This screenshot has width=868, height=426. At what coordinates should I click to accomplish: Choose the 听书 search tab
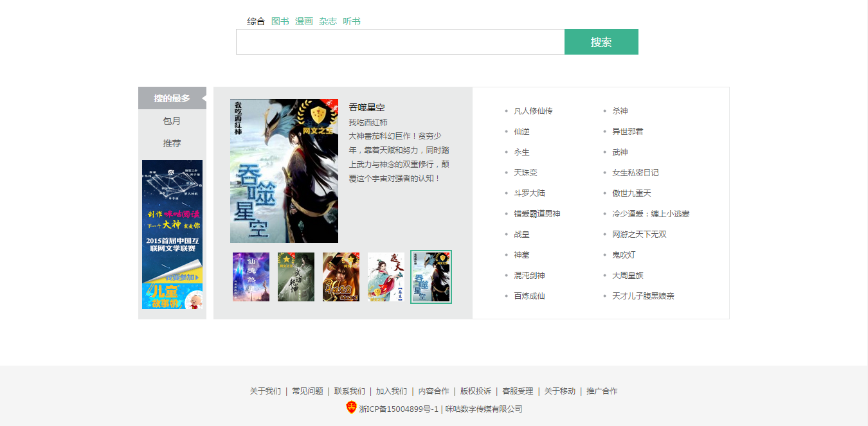click(352, 21)
